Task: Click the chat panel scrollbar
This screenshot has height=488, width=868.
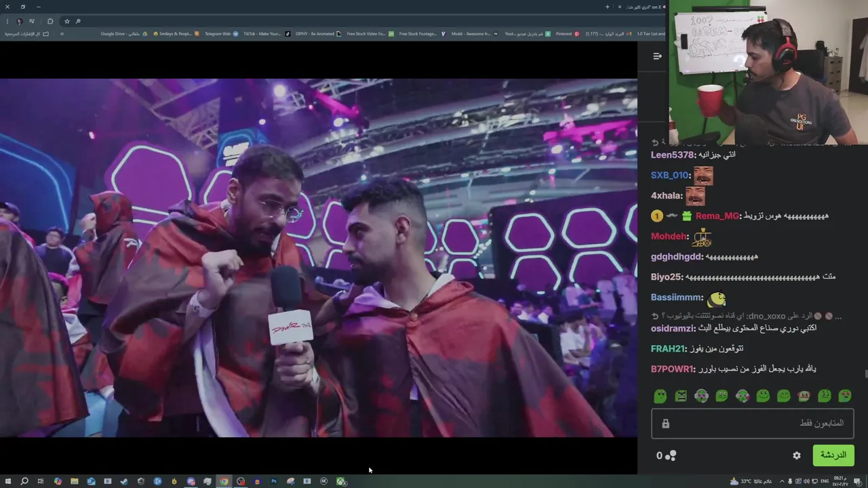Action: point(865,375)
